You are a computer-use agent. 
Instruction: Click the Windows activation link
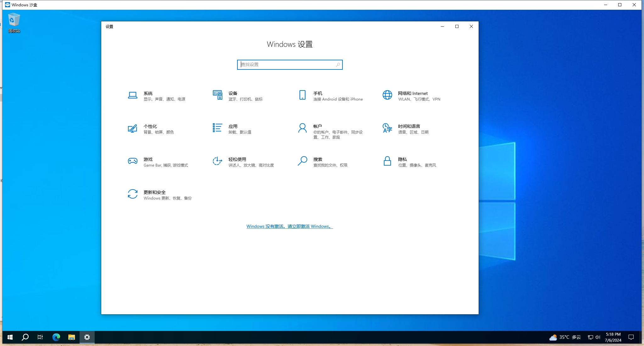coord(289,226)
